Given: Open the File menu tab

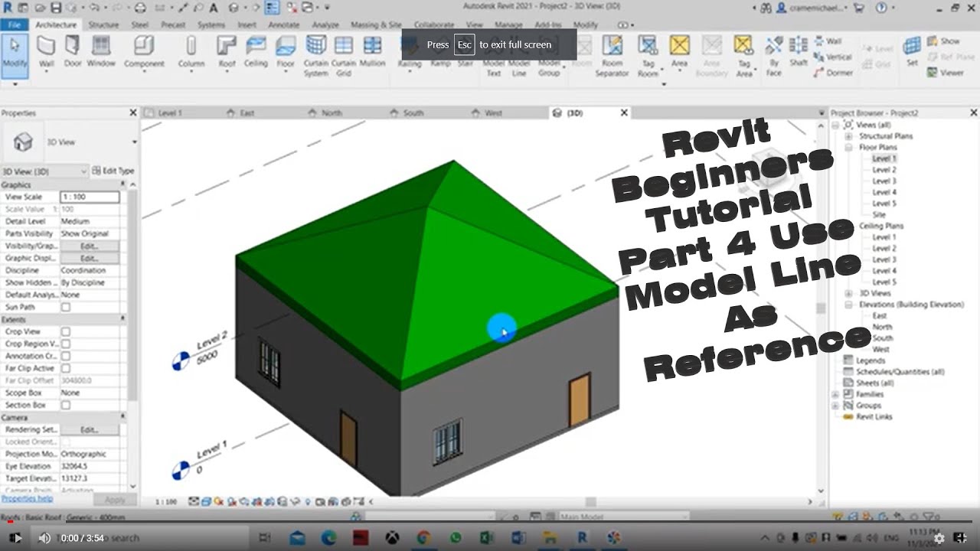Looking at the screenshot, I should point(15,24).
